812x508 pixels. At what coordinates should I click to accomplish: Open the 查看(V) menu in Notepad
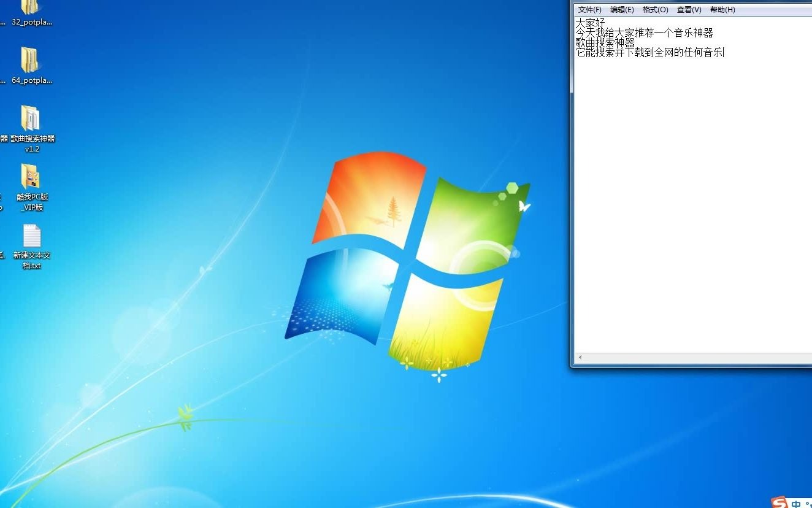point(689,10)
